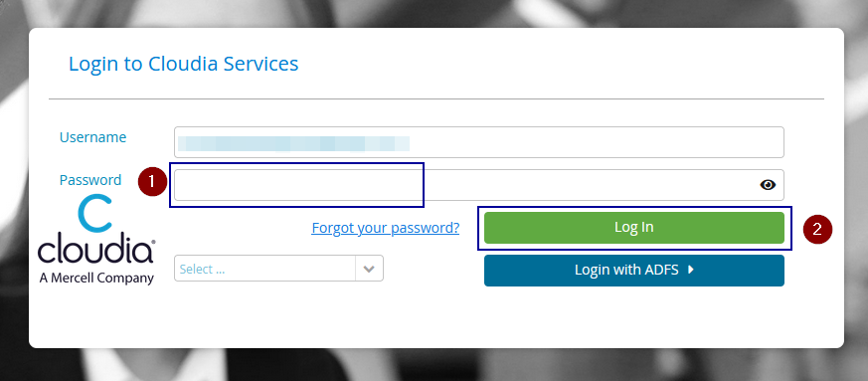Click the Username field label
The image size is (868, 381).
coord(93,137)
